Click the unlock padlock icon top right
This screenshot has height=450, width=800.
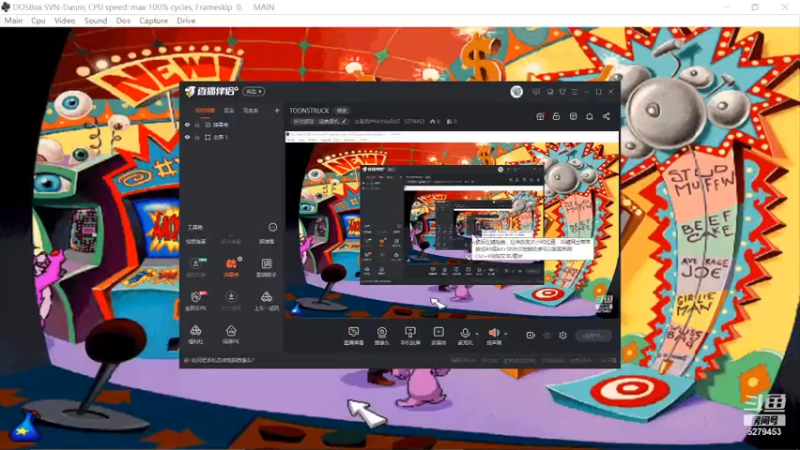click(556, 116)
